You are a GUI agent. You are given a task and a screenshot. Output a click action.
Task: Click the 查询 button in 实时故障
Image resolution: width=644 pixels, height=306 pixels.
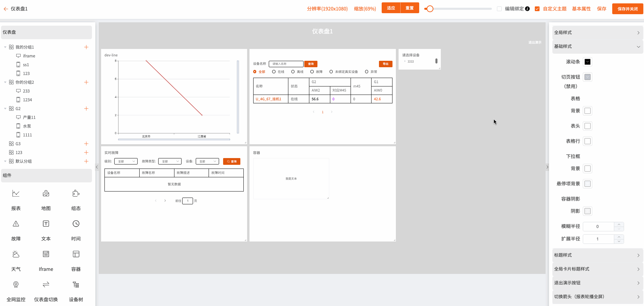(x=232, y=161)
